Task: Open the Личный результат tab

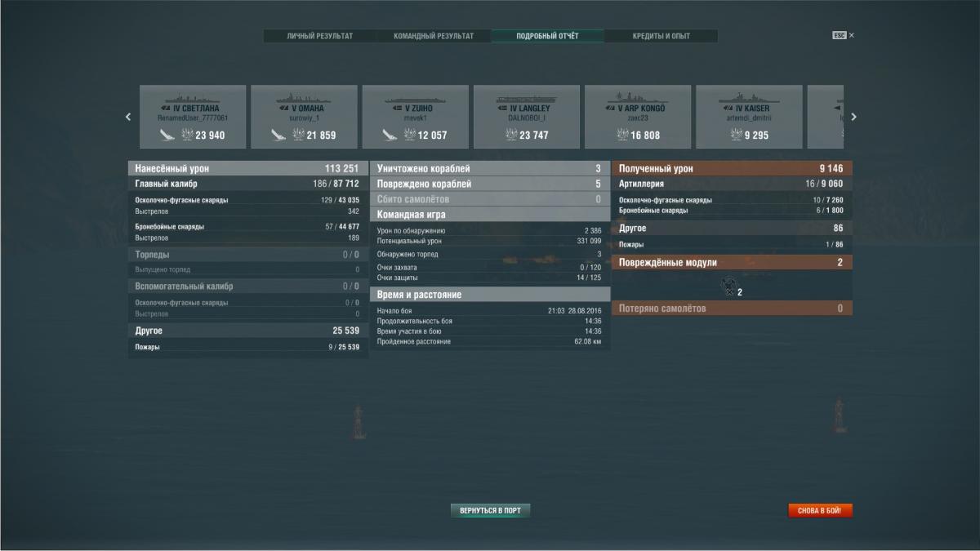Action: click(x=320, y=36)
